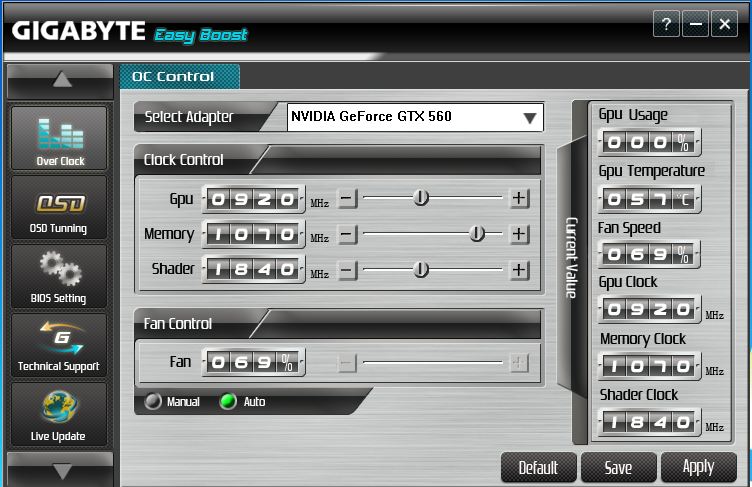The width and height of the screenshot is (752, 487).
Task: Open the BIOS Setting page
Action: pos(59,277)
